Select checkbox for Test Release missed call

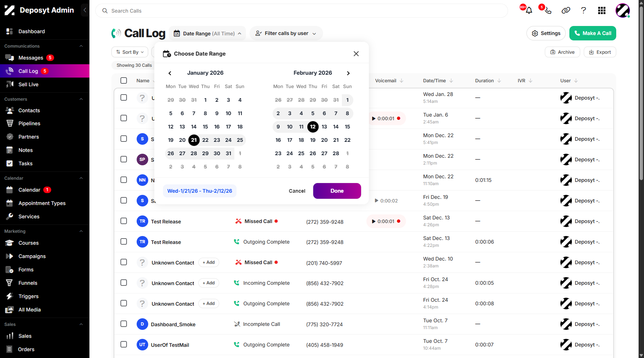click(x=124, y=221)
